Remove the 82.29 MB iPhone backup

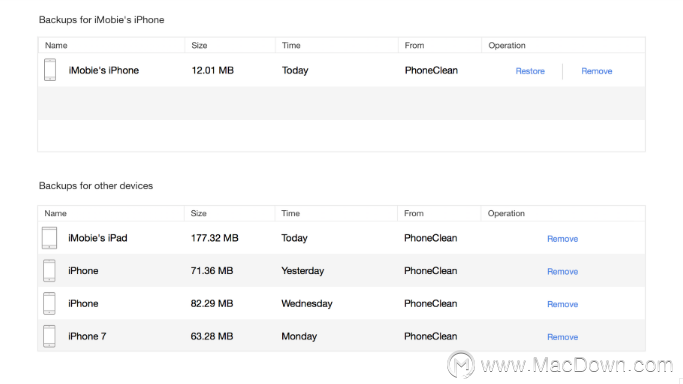coord(562,304)
